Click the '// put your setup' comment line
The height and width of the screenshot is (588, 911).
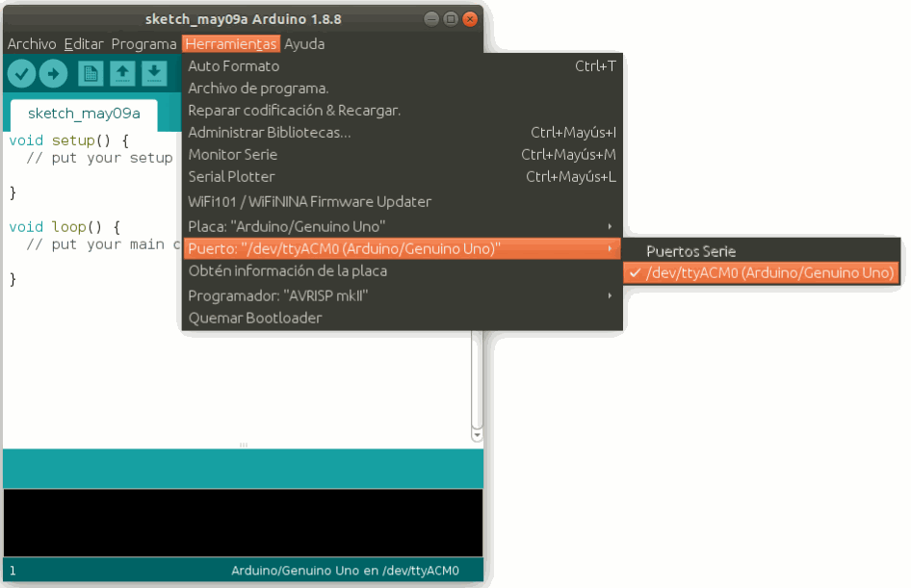coord(99,158)
